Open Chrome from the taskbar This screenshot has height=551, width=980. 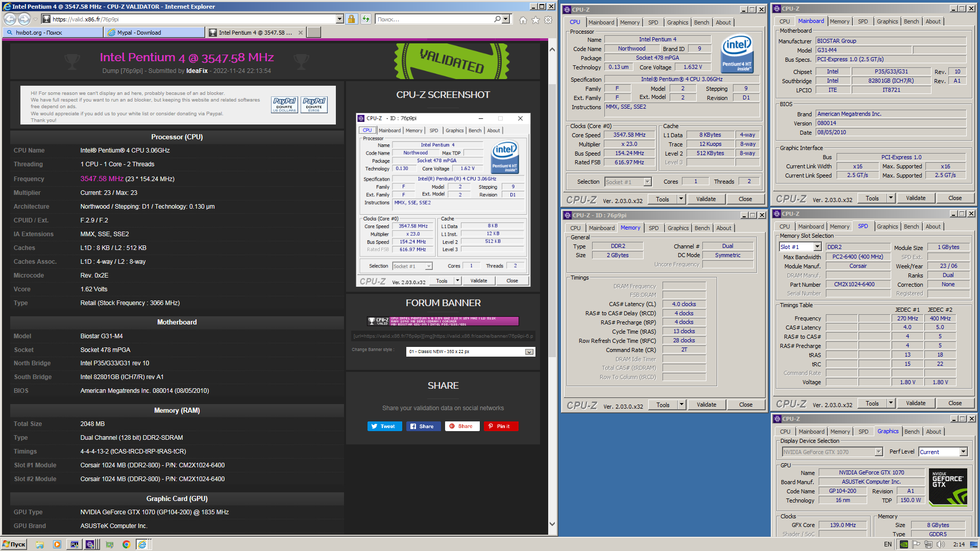[126, 544]
